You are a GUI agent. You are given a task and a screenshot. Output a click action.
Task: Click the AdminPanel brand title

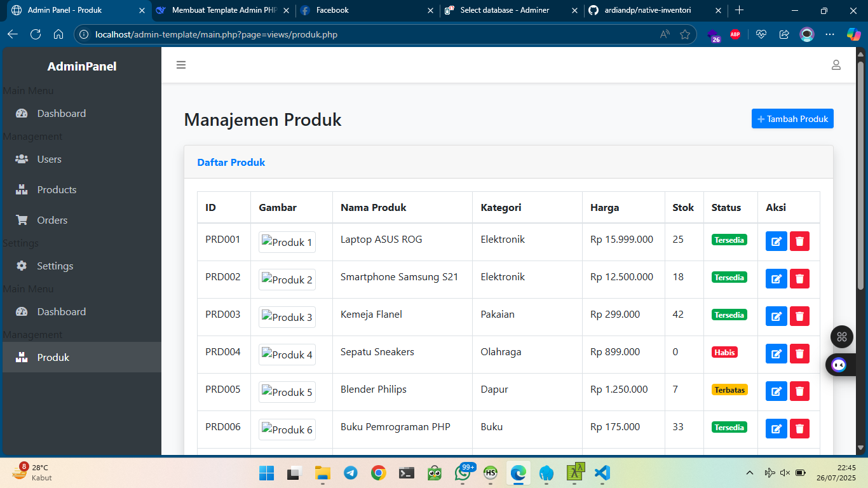[x=82, y=66]
